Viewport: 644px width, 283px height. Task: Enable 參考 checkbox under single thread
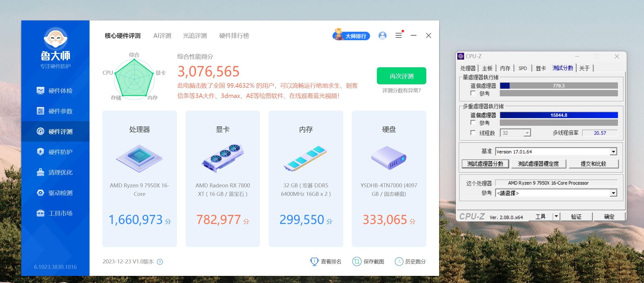click(x=473, y=93)
